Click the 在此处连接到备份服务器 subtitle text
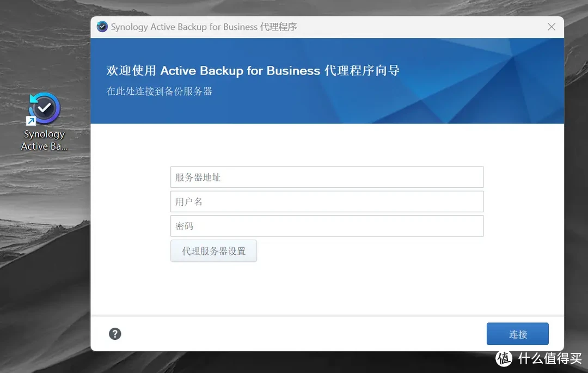The image size is (588, 373). click(x=159, y=91)
